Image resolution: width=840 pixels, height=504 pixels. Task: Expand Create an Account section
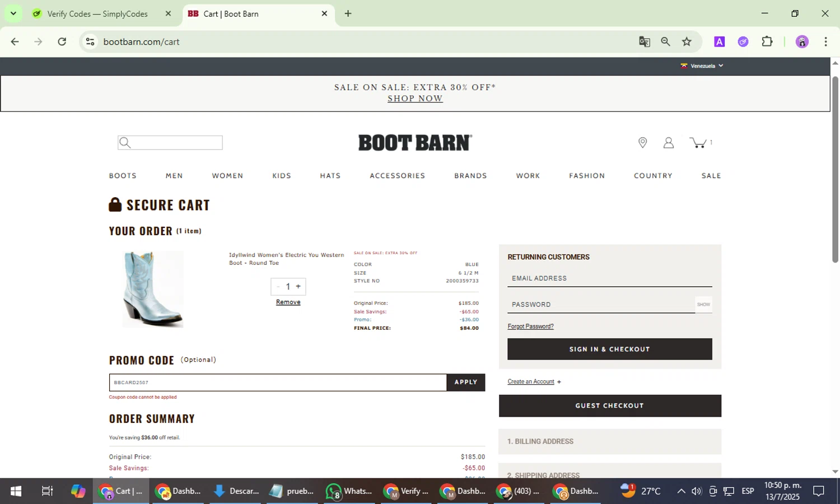tap(534, 382)
